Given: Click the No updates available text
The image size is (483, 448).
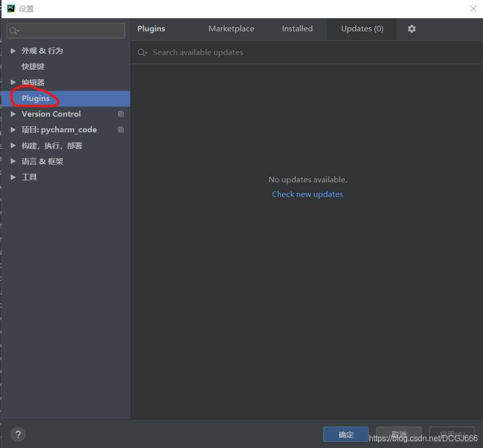Looking at the screenshot, I should click(x=308, y=179).
